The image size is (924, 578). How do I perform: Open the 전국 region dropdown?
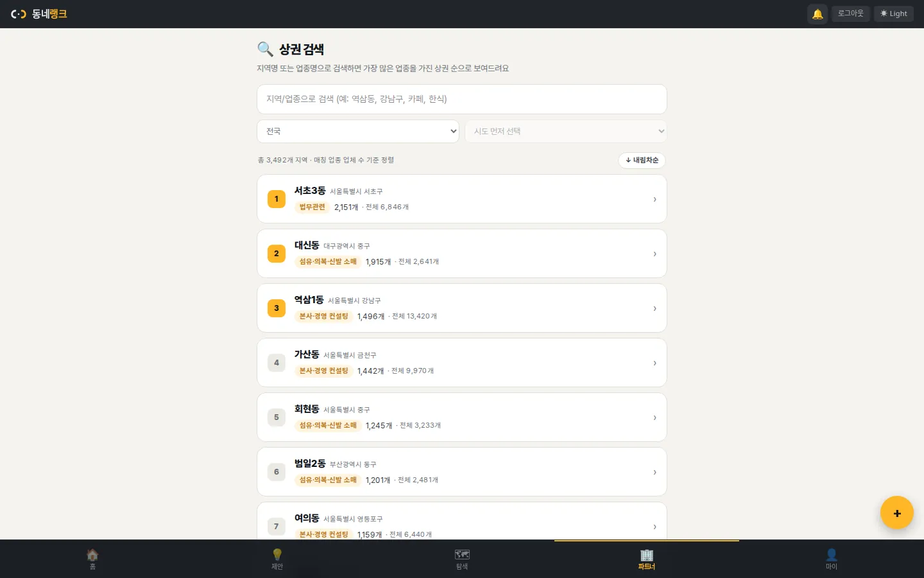358,131
